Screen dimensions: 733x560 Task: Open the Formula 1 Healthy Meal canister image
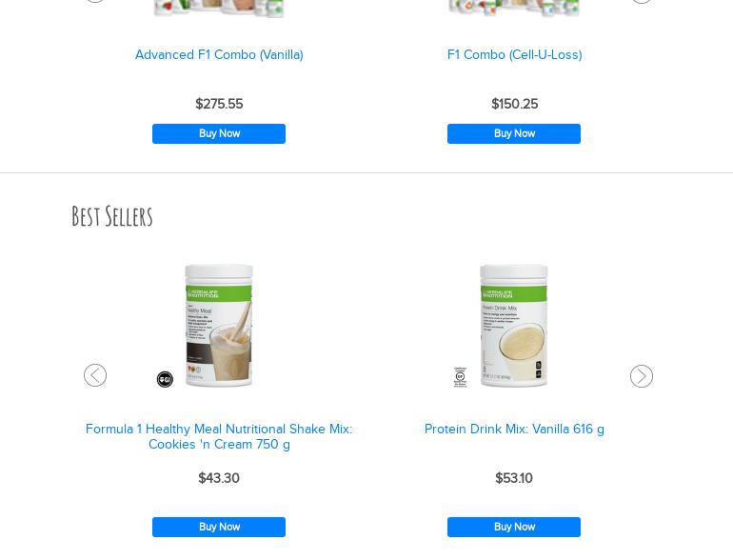point(219,326)
